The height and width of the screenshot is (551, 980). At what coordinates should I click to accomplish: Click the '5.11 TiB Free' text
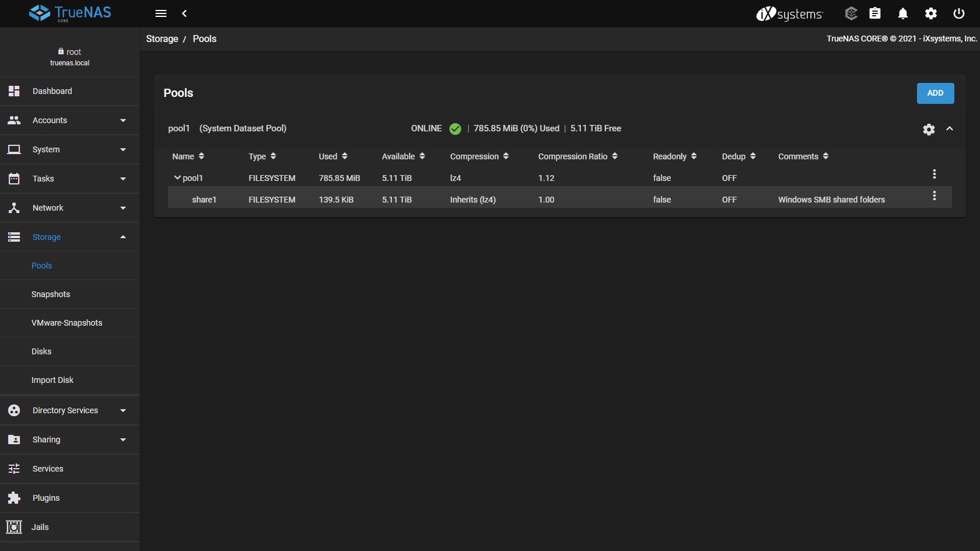pyautogui.click(x=596, y=128)
